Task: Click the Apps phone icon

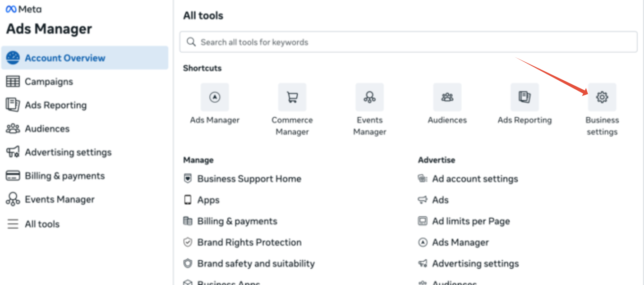Action: [x=188, y=200]
